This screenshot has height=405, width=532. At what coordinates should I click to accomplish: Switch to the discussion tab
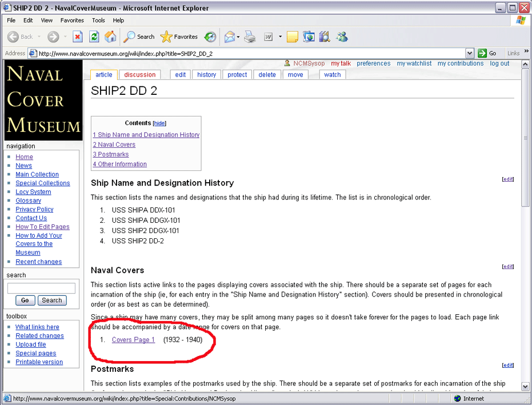(140, 75)
